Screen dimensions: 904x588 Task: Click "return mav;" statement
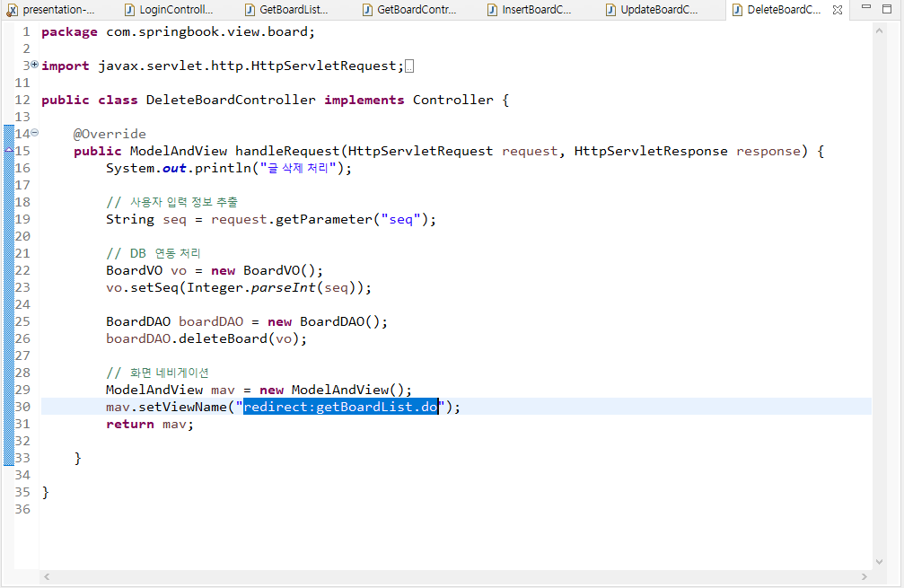click(x=150, y=425)
